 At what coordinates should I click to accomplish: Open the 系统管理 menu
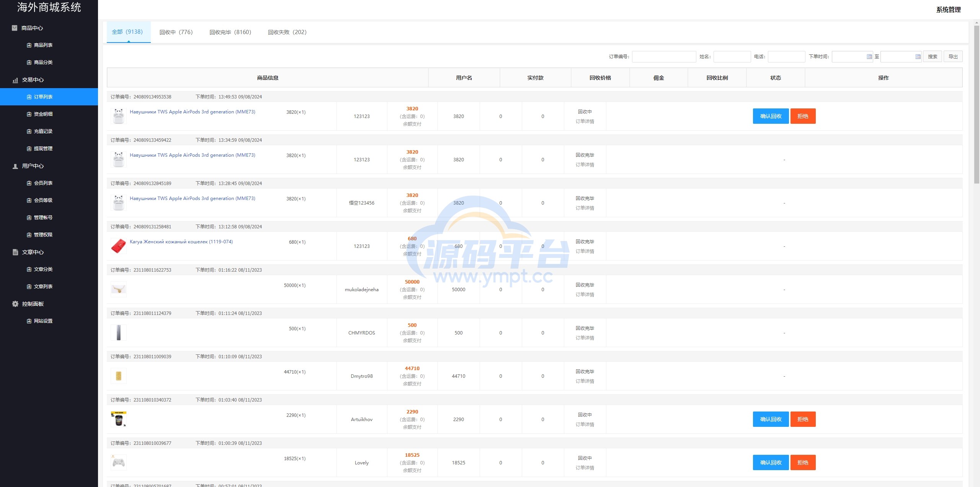(x=948, y=10)
